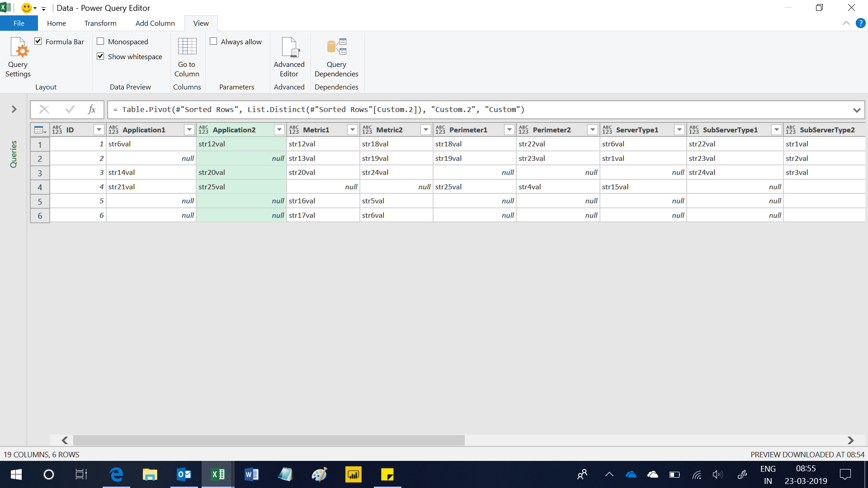Uncheck the Formula Bar checkbox
The image size is (868, 488).
(38, 42)
